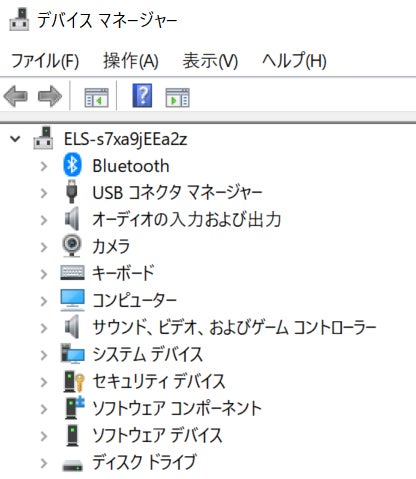The width and height of the screenshot is (416, 479).
Task: Open help via blue question mark icon
Action: pyautogui.click(x=142, y=96)
